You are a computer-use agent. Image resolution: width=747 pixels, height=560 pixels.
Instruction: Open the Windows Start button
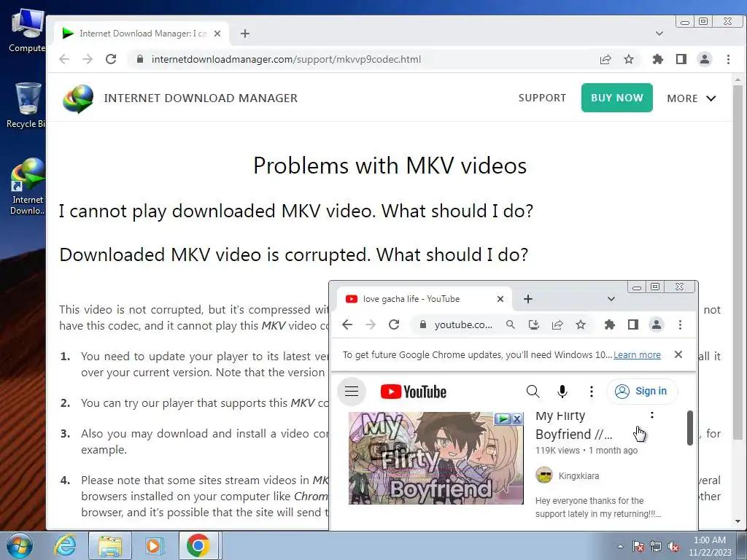19,545
